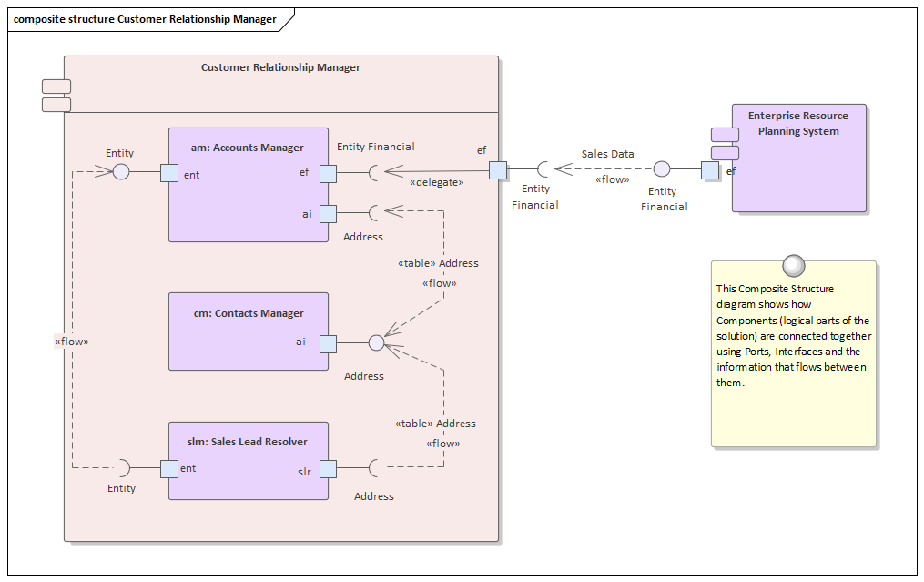Select the Address ball interface on Contacts Manager
The height and width of the screenshot is (582, 924).
pos(375,343)
